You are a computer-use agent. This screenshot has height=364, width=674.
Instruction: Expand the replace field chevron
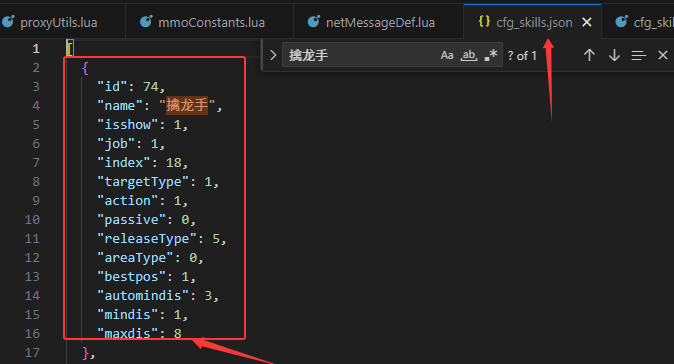[273, 55]
